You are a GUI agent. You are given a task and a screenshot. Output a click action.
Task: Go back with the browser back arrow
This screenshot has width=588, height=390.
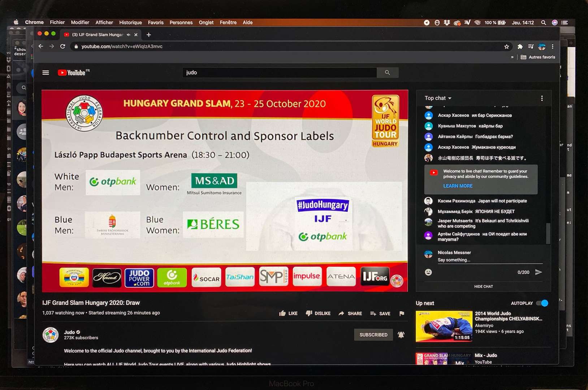click(41, 46)
